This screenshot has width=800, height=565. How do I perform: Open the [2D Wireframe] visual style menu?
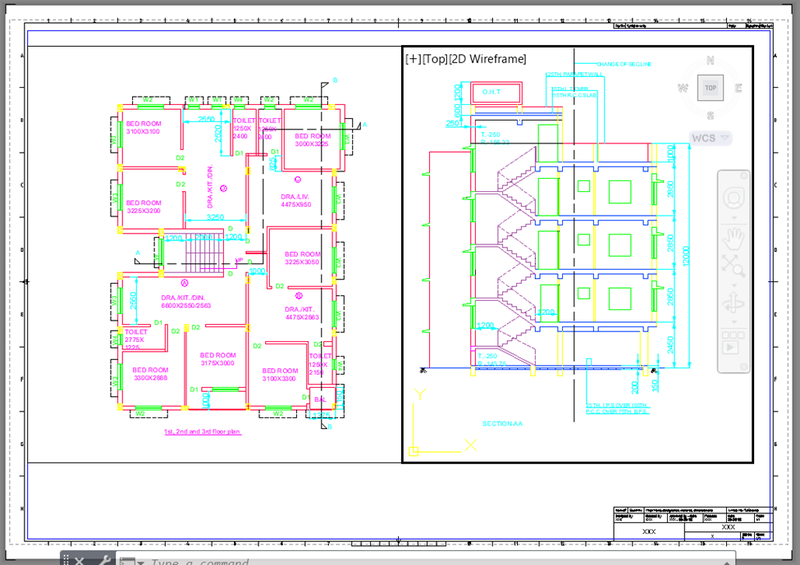(x=488, y=59)
